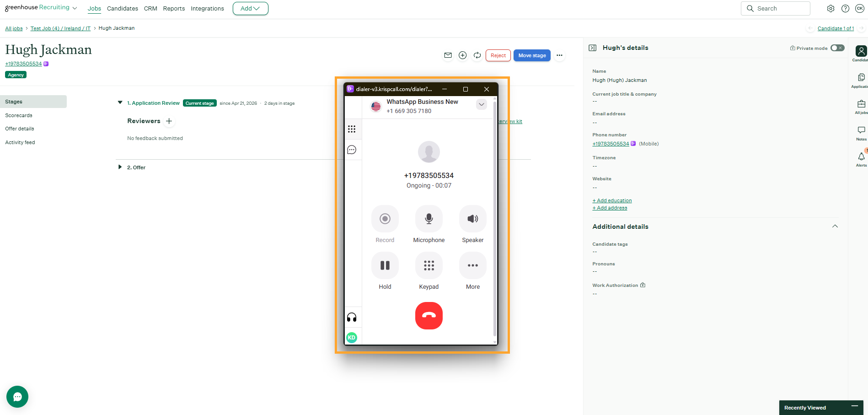
Task: Toggle the Speaker in the dialer
Action: (473, 219)
